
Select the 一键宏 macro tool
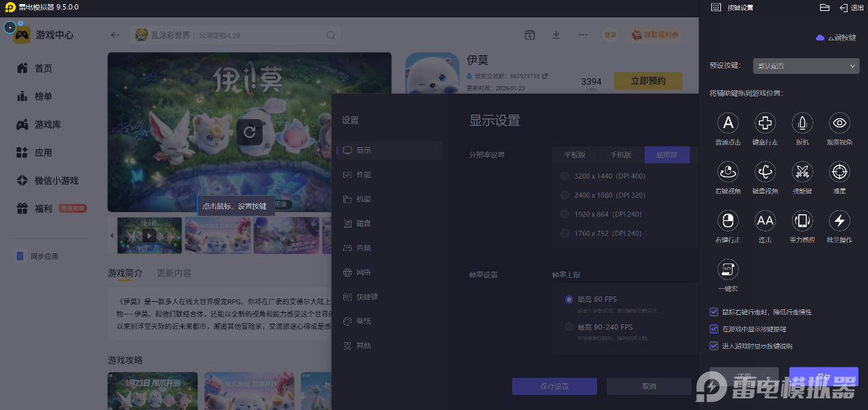728,269
